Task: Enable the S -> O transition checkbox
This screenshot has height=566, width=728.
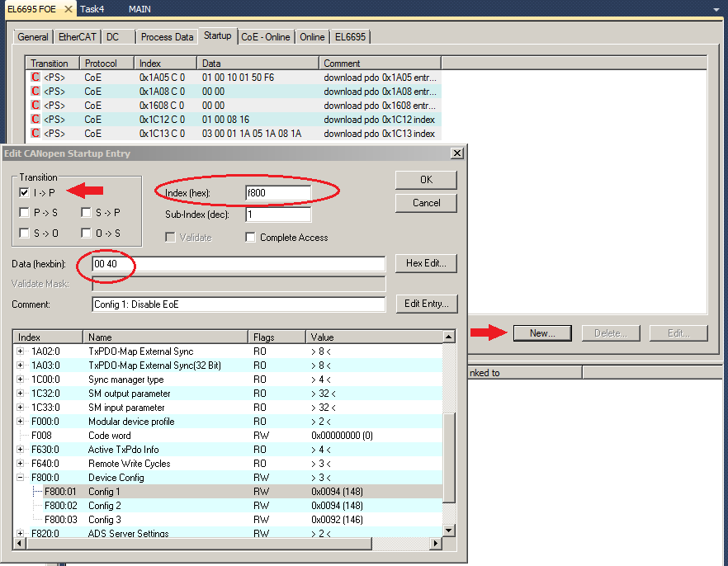Action: [x=24, y=233]
